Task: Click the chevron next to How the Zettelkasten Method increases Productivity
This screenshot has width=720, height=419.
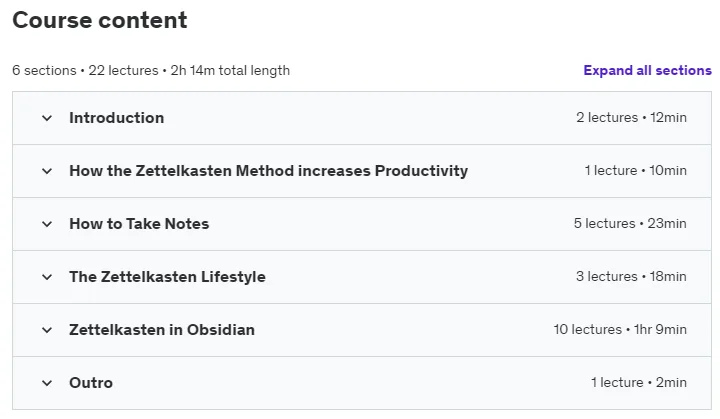Action: tap(47, 171)
